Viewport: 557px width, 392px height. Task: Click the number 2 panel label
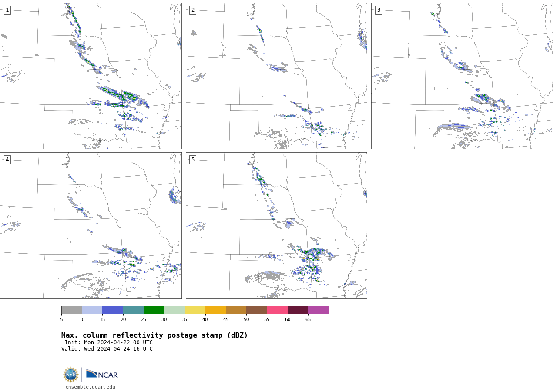[193, 10]
